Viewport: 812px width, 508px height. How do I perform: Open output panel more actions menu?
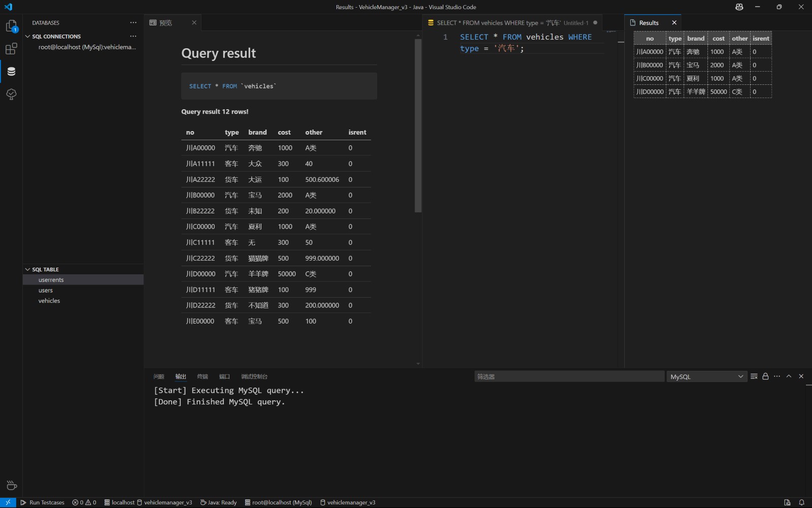coord(777,376)
